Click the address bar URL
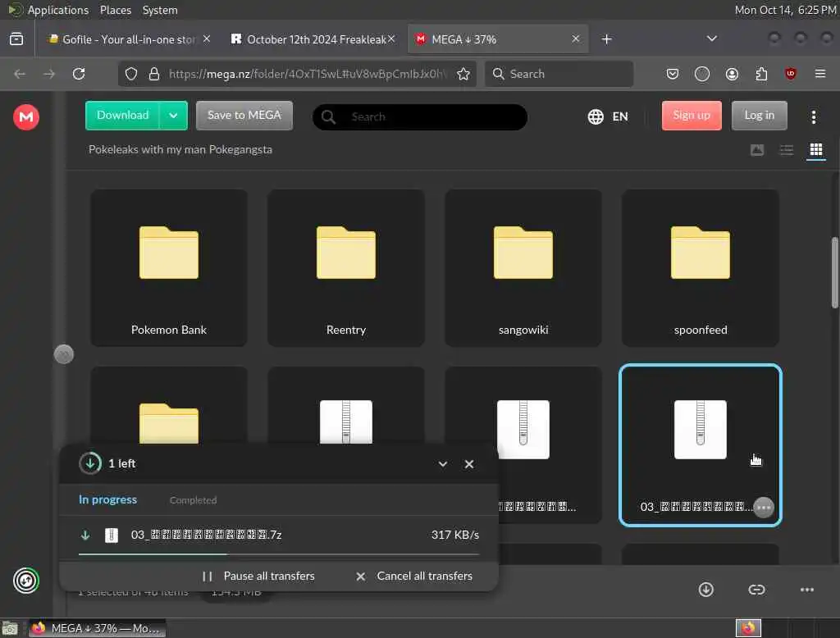This screenshot has width=840, height=638. pyautogui.click(x=307, y=73)
